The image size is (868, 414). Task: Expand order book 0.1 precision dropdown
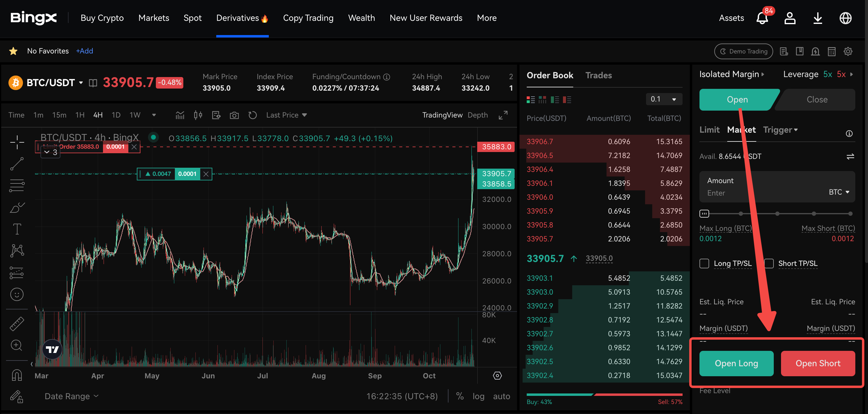pyautogui.click(x=664, y=99)
